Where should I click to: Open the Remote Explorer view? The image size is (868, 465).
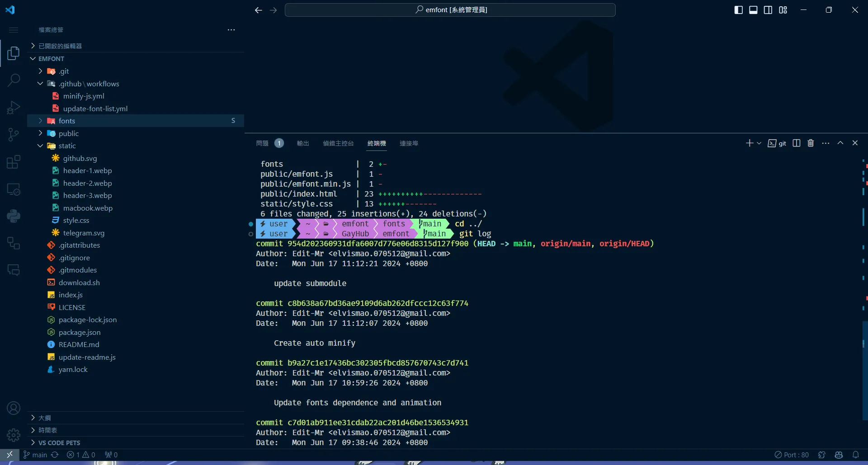pos(14,189)
